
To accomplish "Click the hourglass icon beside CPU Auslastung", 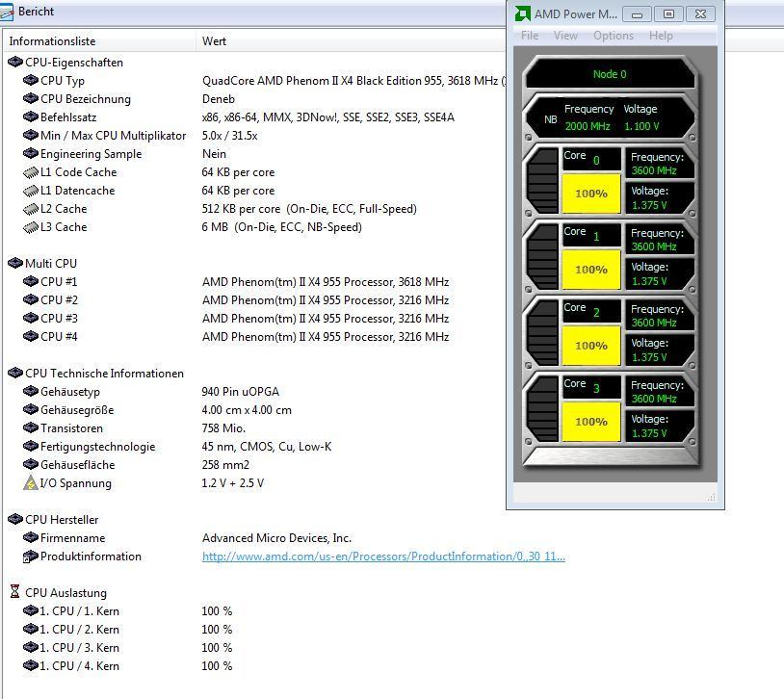I will tap(15, 592).
